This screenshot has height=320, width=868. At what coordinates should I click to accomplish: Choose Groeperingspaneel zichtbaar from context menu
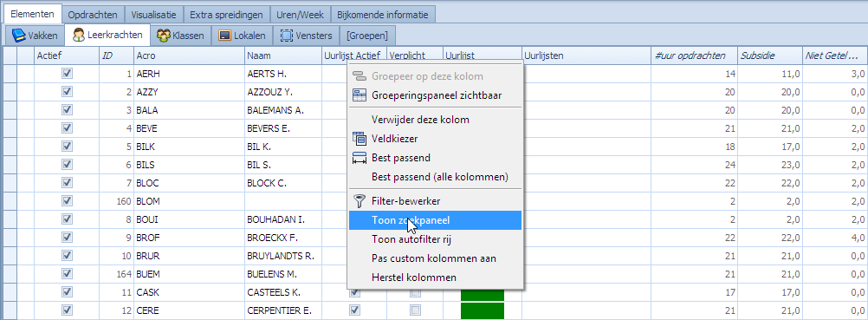435,95
